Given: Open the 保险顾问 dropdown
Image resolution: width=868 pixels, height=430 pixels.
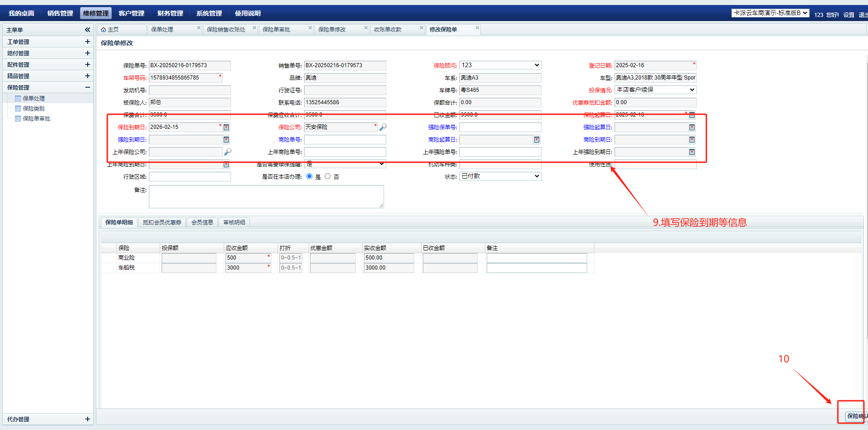Looking at the screenshot, I should tap(500, 65).
